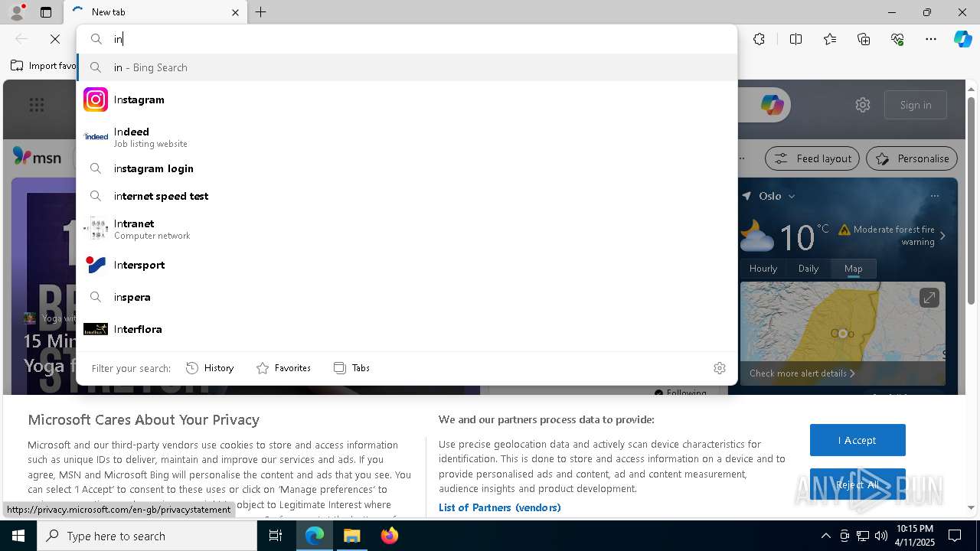Viewport: 980px width, 551px height.
Task: Open Import favorites bookmark bar item
Action: pyautogui.click(x=44, y=66)
